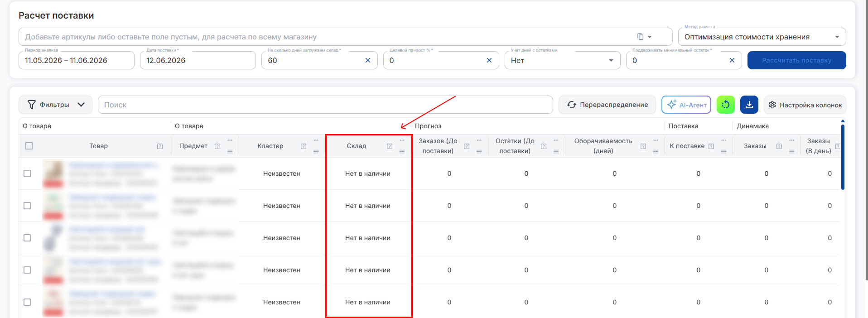868x318 pixels.
Task: Click the Поставка column group header
Action: tap(683, 126)
